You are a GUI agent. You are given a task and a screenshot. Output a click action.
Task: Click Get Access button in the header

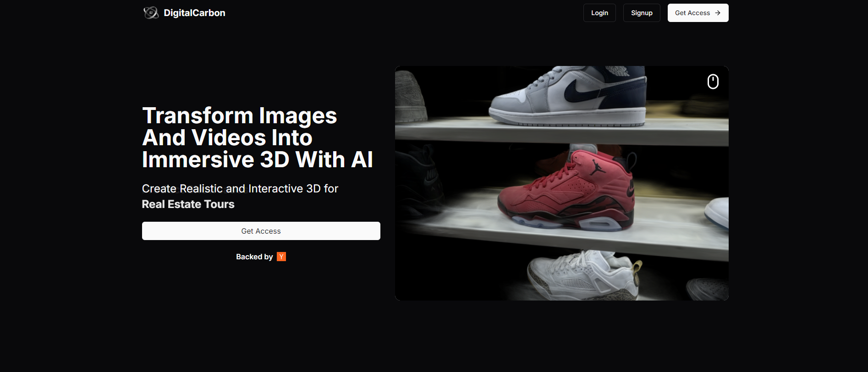coord(698,13)
